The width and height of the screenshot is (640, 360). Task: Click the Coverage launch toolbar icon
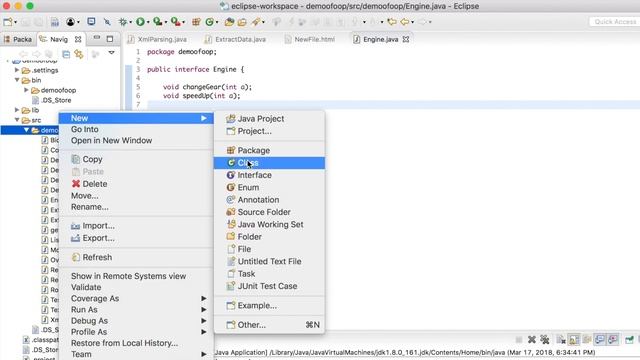pyautogui.click(x=158, y=22)
